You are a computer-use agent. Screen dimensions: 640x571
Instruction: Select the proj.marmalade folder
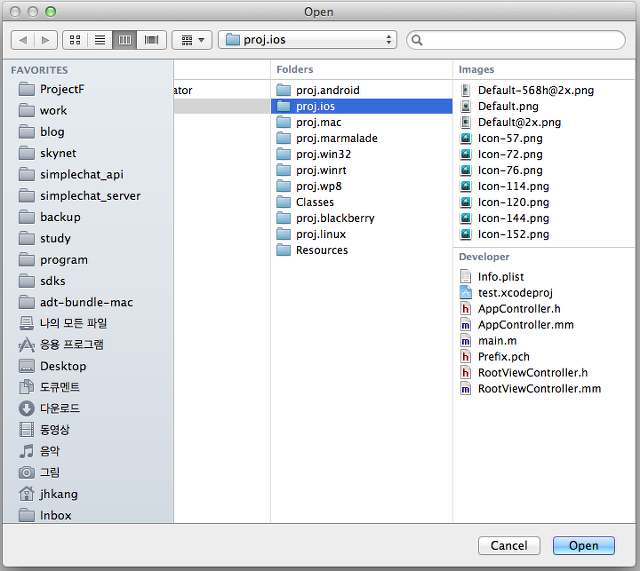pyautogui.click(x=362, y=138)
